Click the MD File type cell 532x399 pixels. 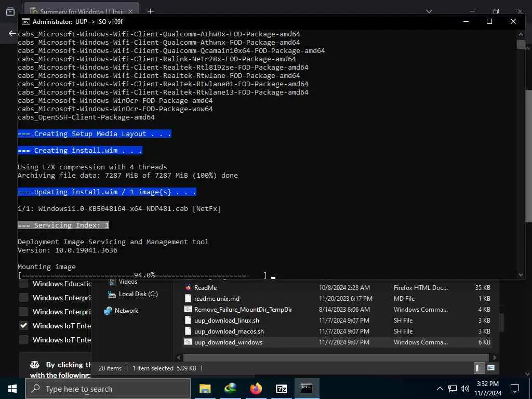[404, 299]
